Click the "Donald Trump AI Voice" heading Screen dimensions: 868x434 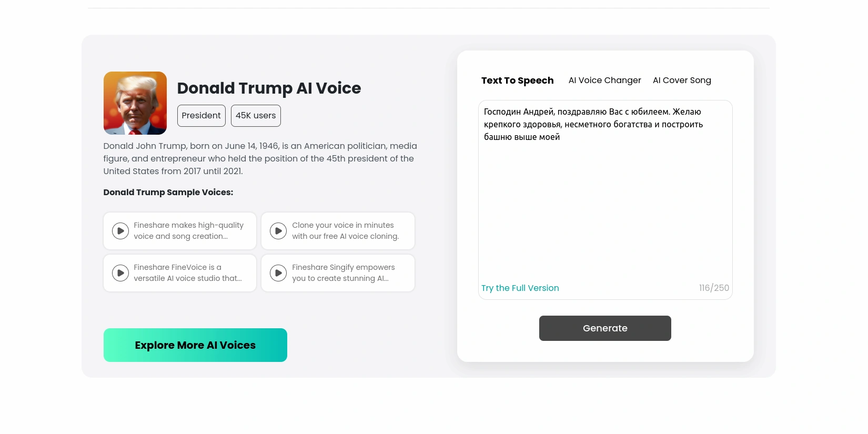click(x=269, y=88)
